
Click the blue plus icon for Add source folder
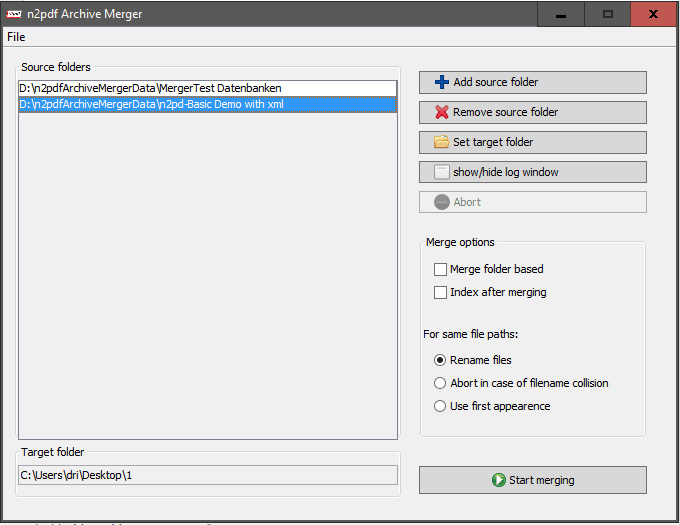click(441, 82)
